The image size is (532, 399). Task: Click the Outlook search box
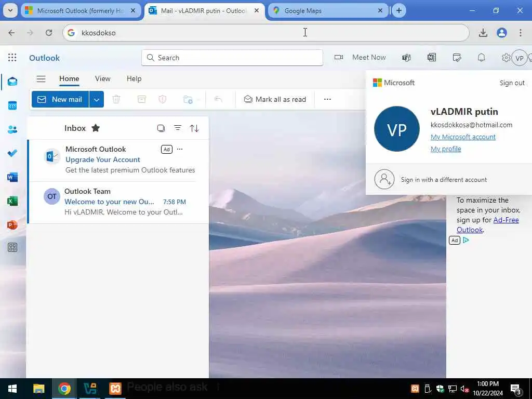(x=232, y=58)
